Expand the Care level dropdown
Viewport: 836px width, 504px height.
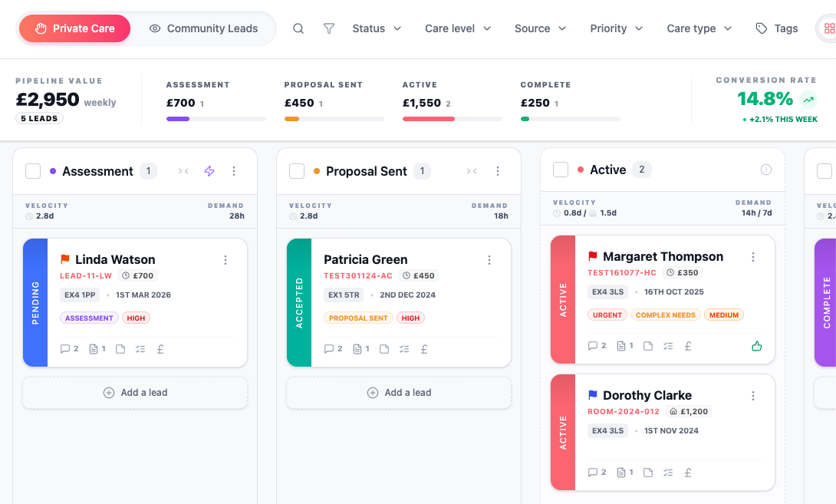pyautogui.click(x=457, y=28)
